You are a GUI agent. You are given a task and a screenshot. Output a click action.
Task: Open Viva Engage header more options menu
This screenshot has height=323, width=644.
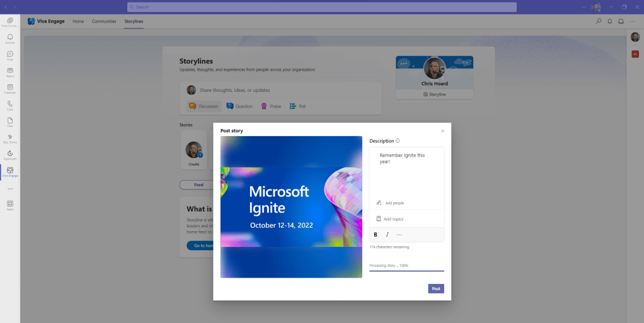coord(633,21)
